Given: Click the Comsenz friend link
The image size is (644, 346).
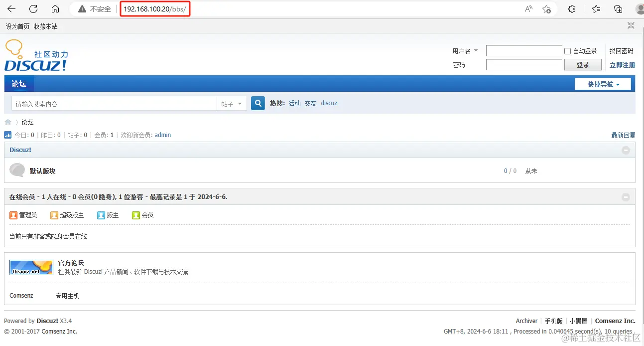Looking at the screenshot, I should point(21,296).
